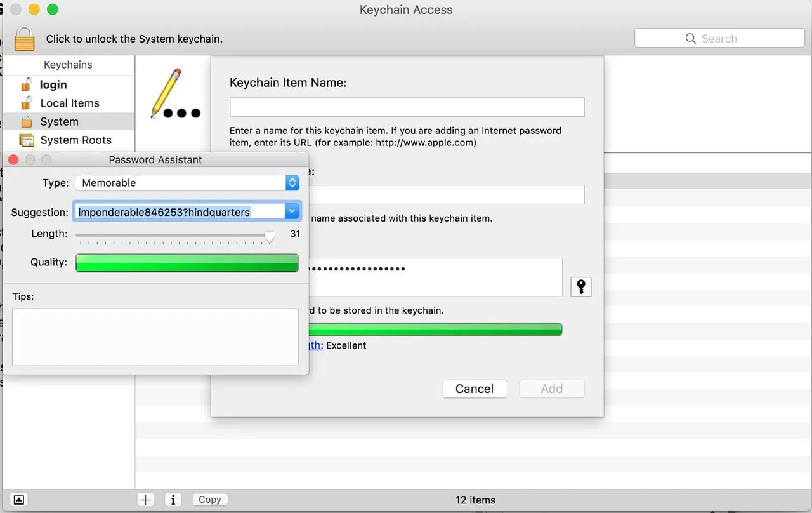Click the disabled Add button
812x513 pixels.
coord(552,389)
